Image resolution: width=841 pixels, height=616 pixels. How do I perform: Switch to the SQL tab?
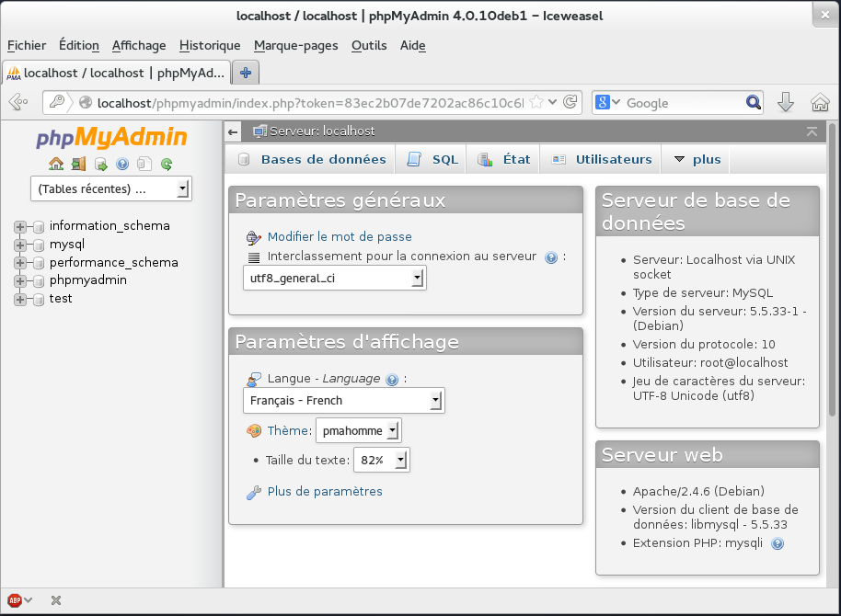coord(432,159)
